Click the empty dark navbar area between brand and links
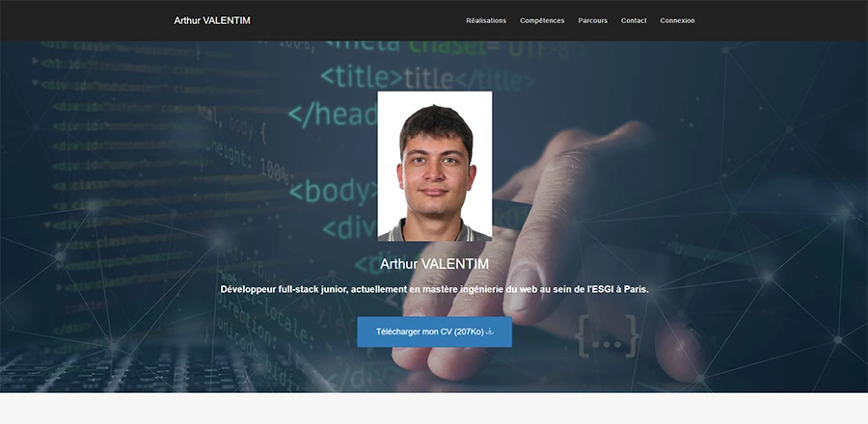 click(x=357, y=20)
